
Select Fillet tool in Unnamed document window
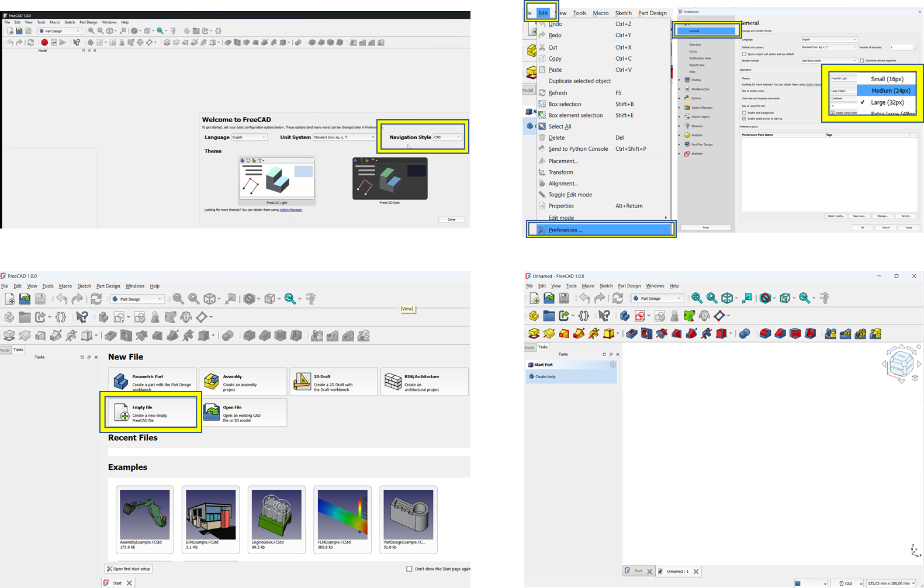coord(765,334)
